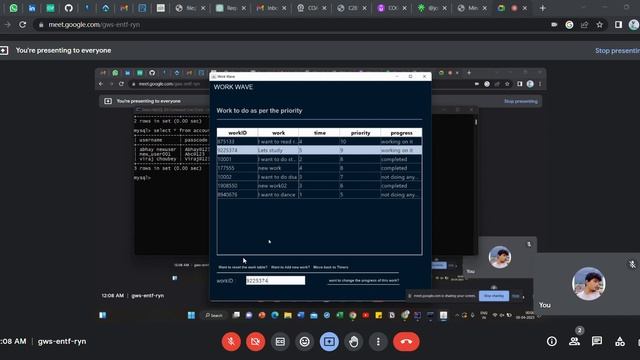Select the row with workID 875133

319,142
